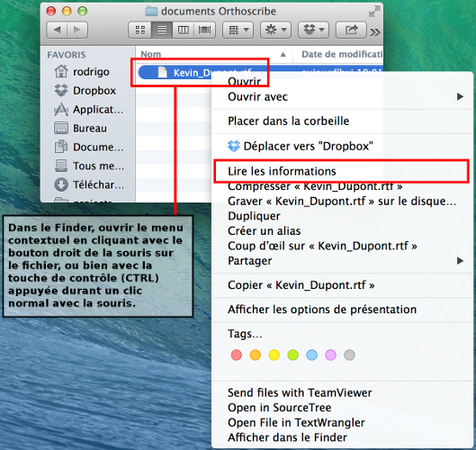Screen dimensions: 476x450
Task: Choose Lire les informations
Action: tap(343, 171)
